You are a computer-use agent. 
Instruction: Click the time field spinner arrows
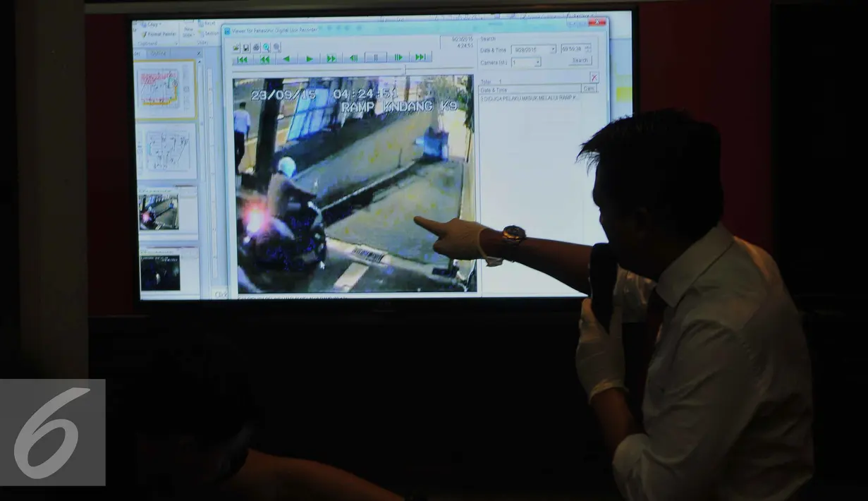587,49
